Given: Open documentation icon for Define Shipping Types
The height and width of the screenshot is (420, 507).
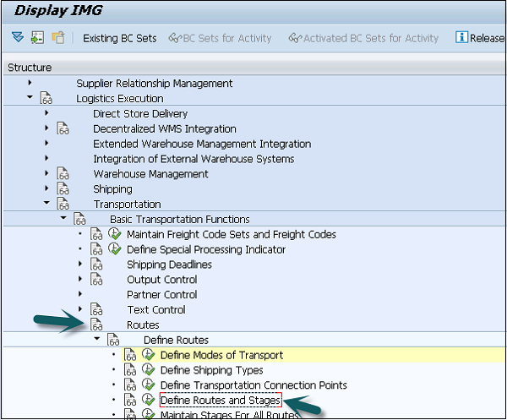Looking at the screenshot, I should (x=130, y=370).
